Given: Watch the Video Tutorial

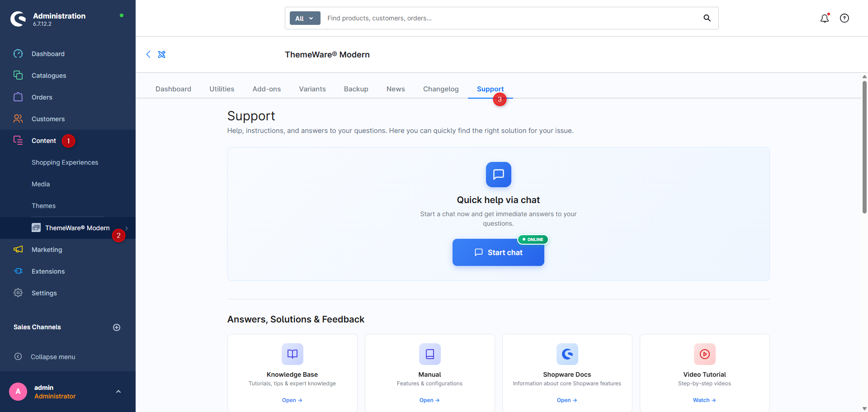Looking at the screenshot, I should click(x=704, y=400).
